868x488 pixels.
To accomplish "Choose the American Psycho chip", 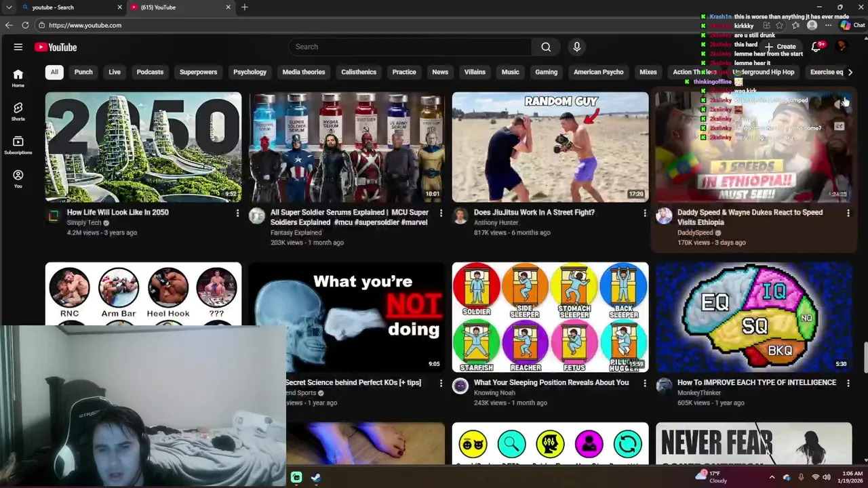I will point(598,72).
